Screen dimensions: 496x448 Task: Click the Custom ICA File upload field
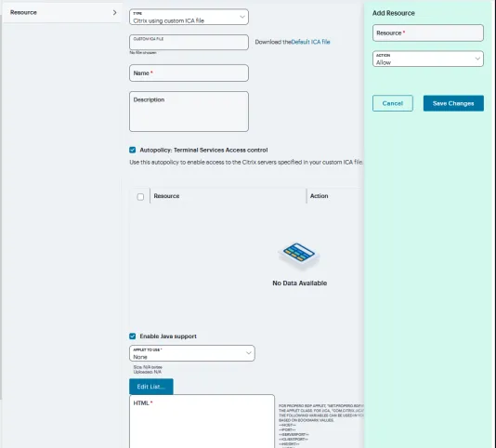click(189, 42)
